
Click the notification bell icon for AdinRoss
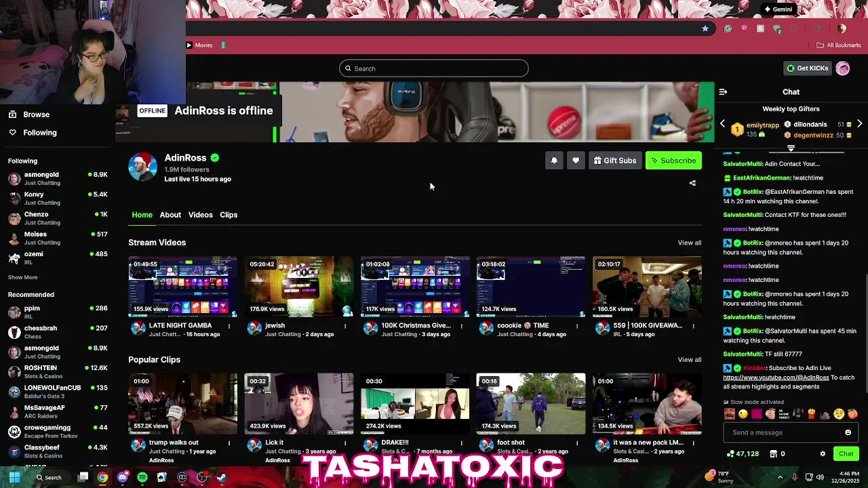pos(554,161)
